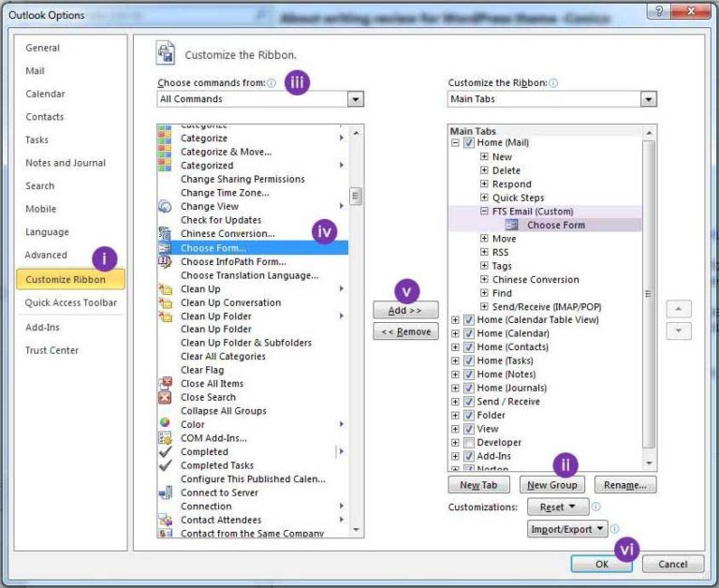719x588 pixels.
Task: Uncheck the Send / Receive checkbox
Action: 469,402
